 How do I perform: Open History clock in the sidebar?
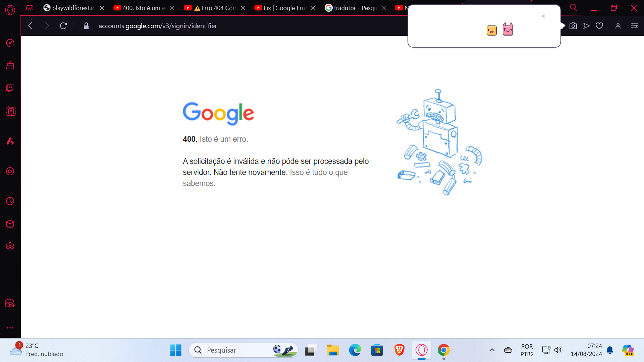tap(10, 201)
